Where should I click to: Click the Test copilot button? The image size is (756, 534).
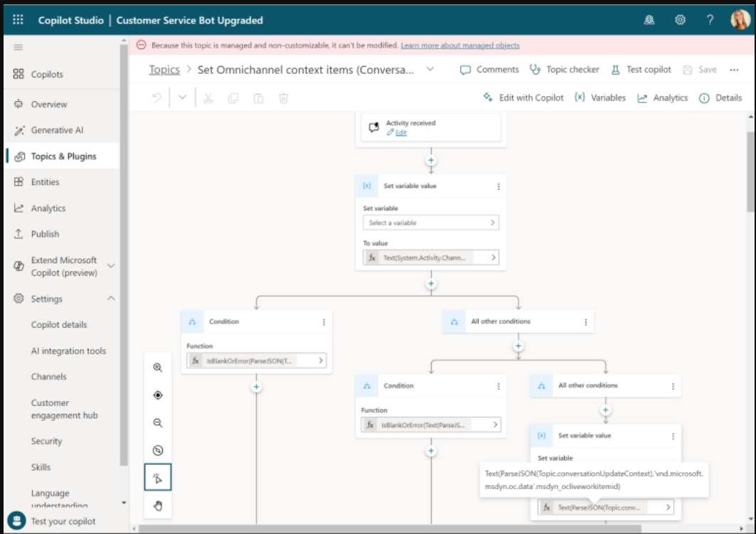click(641, 70)
